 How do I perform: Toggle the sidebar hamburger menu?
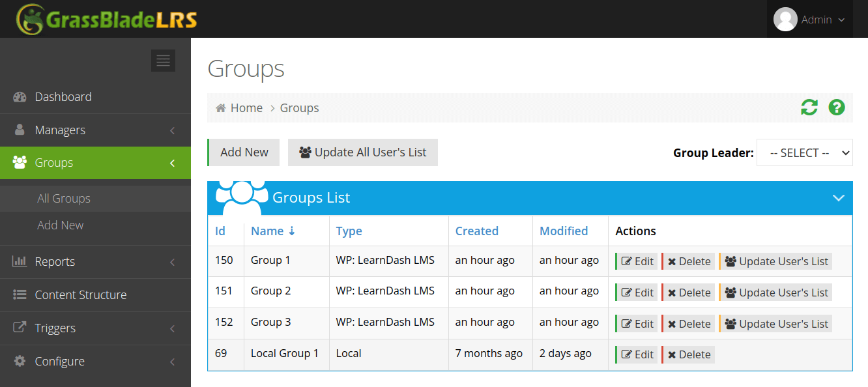click(163, 61)
